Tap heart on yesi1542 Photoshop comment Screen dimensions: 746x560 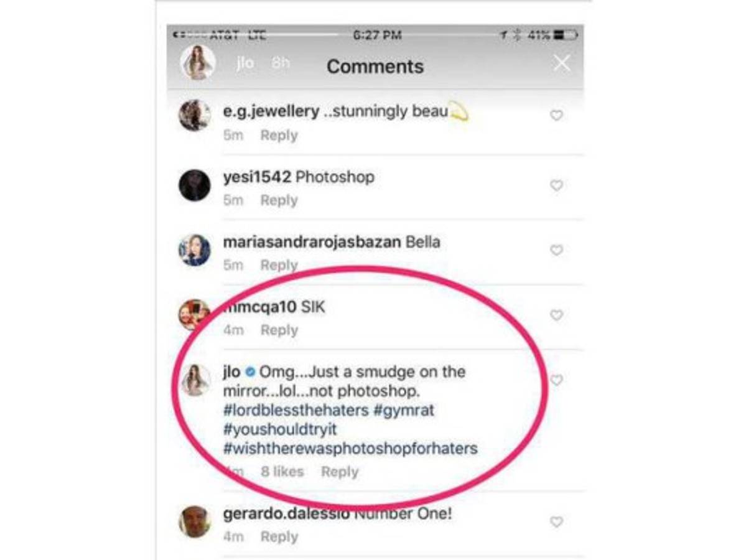click(x=556, y=185)
